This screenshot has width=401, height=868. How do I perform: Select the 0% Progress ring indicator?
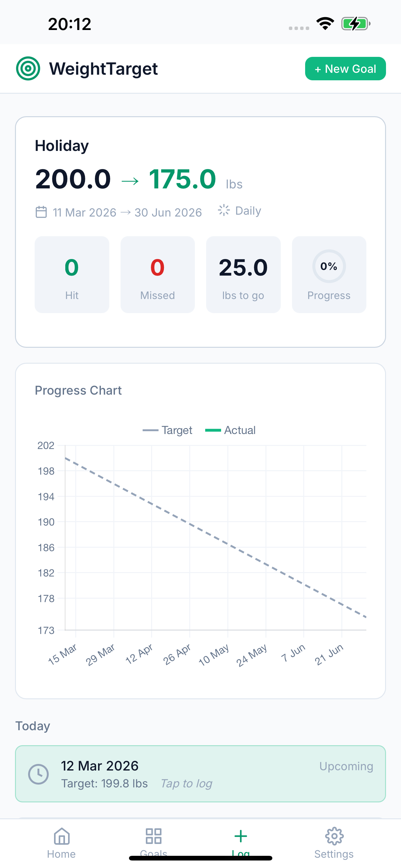point(329,266)
